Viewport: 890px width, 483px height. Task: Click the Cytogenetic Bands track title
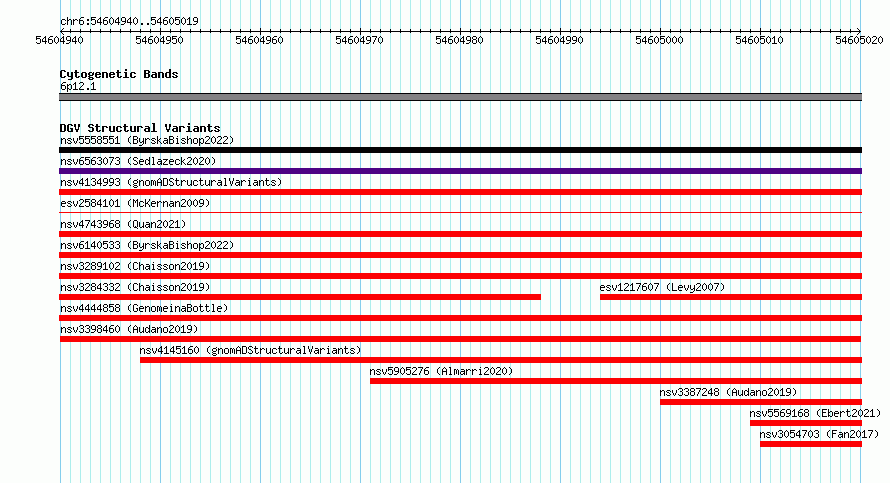119,74
